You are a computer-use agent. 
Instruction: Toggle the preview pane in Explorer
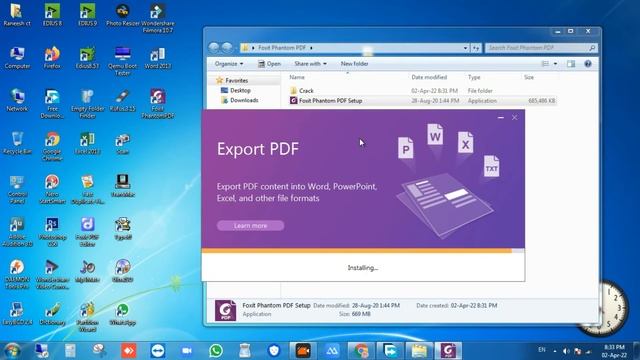(571, 64)
